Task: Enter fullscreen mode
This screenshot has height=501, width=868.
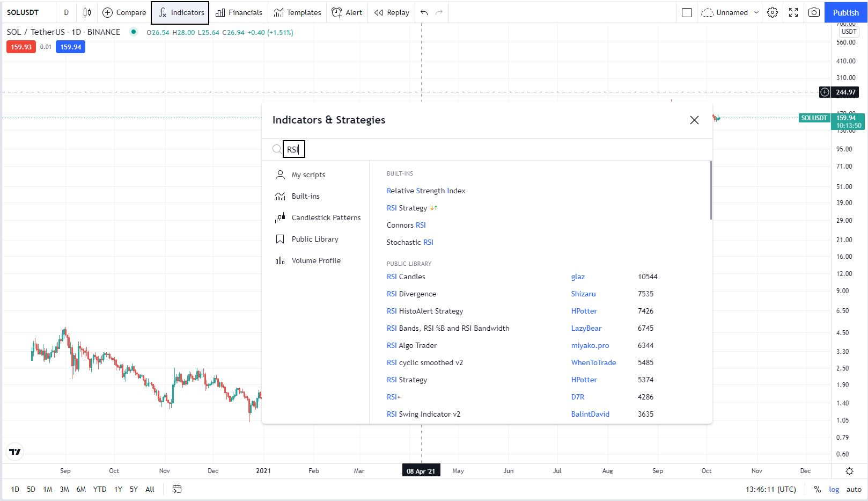Action: [793, 12]
